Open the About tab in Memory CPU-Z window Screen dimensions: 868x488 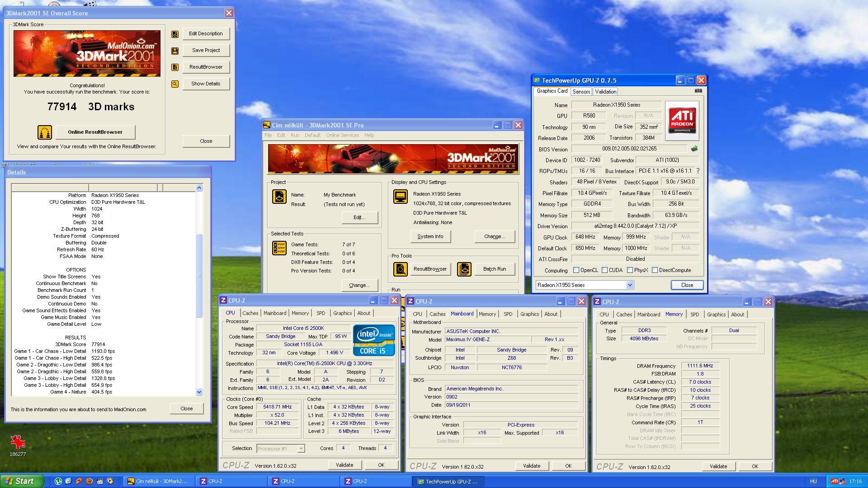[x=737, y=314]
